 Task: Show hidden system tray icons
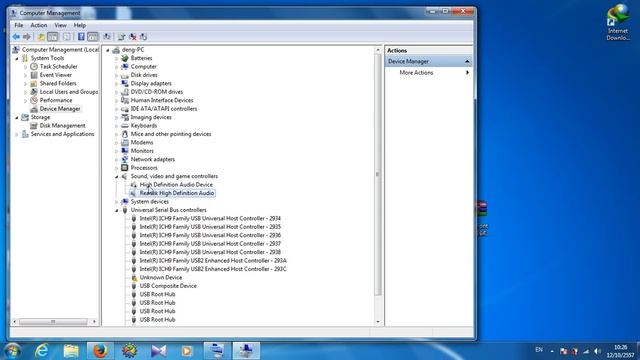click(x=552, y=351)
